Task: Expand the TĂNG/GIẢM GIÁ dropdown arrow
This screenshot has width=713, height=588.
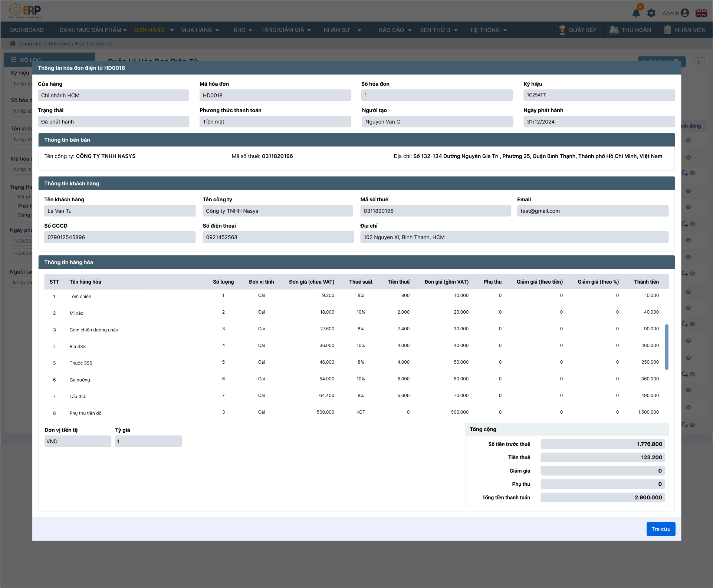Action: [309, 30]
